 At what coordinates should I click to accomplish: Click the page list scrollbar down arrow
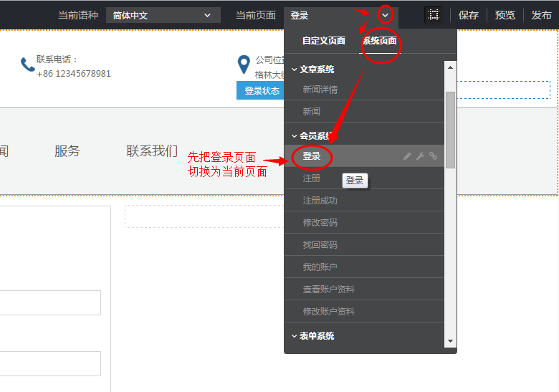coord(450,341)
